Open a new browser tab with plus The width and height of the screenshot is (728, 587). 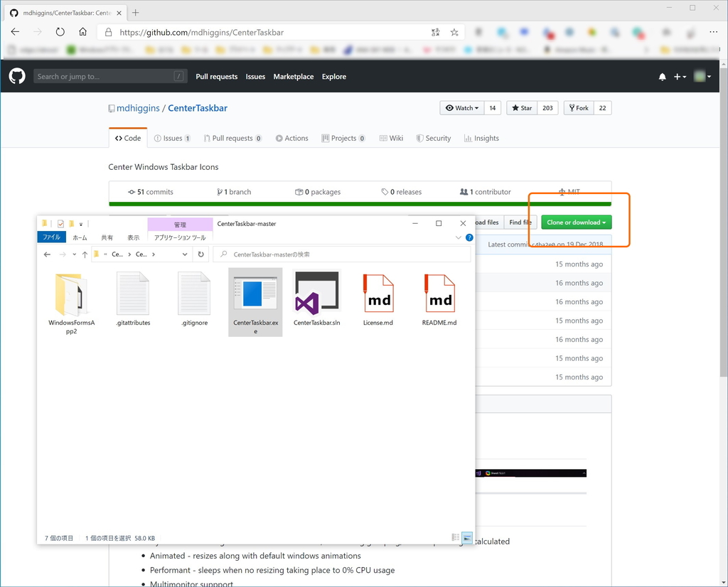coord(136,13)
